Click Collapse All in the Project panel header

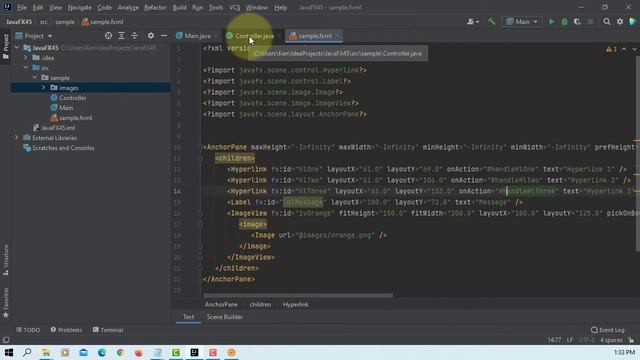[134, 36]
